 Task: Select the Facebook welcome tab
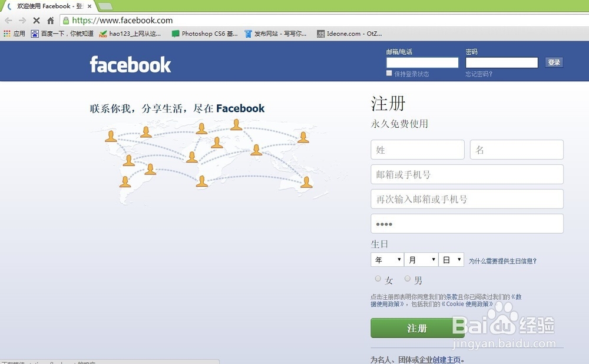tap(49, 6)
